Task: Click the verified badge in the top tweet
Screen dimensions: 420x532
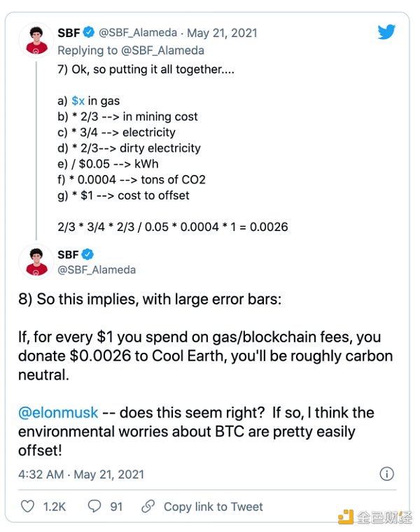Action: point(89,32)
